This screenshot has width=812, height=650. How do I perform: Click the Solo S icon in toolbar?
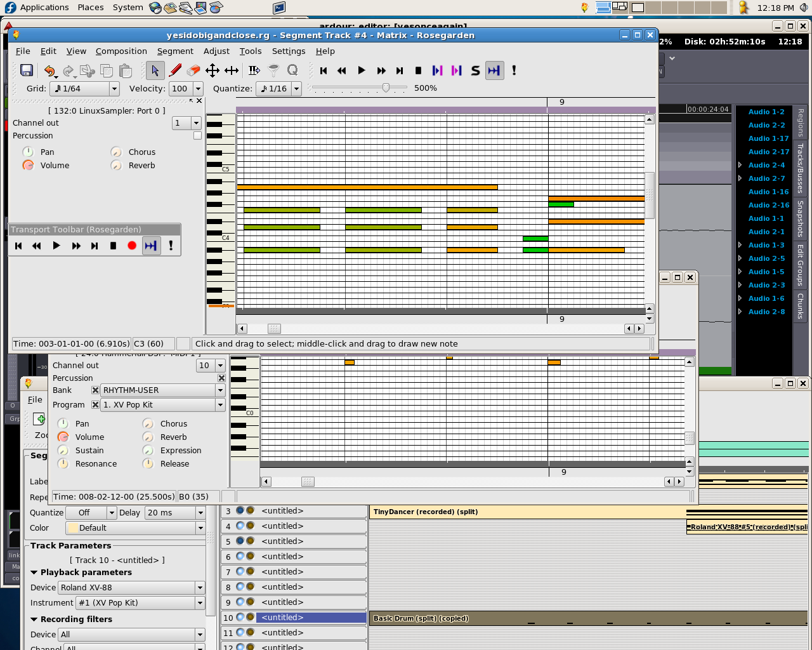(x=475, y=70)
